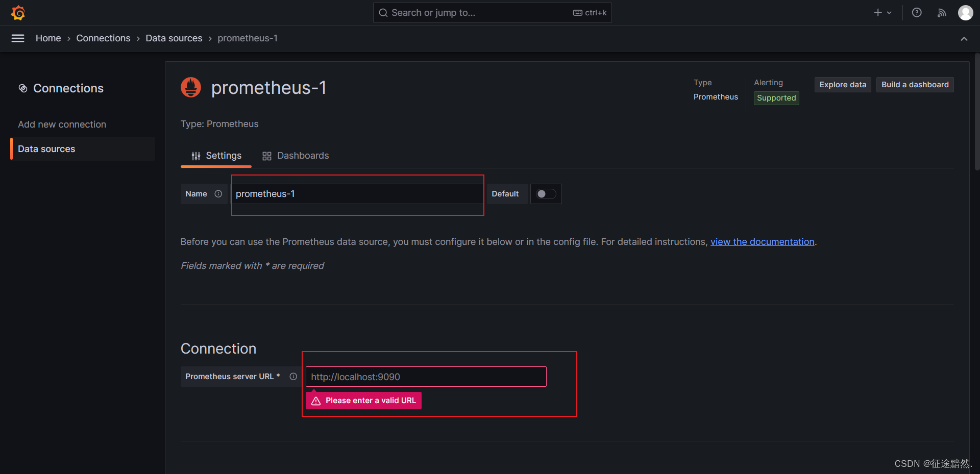Click the Dashboards grid icon
This screenshot has height=474, width=980.
click(x=267, y=156)
